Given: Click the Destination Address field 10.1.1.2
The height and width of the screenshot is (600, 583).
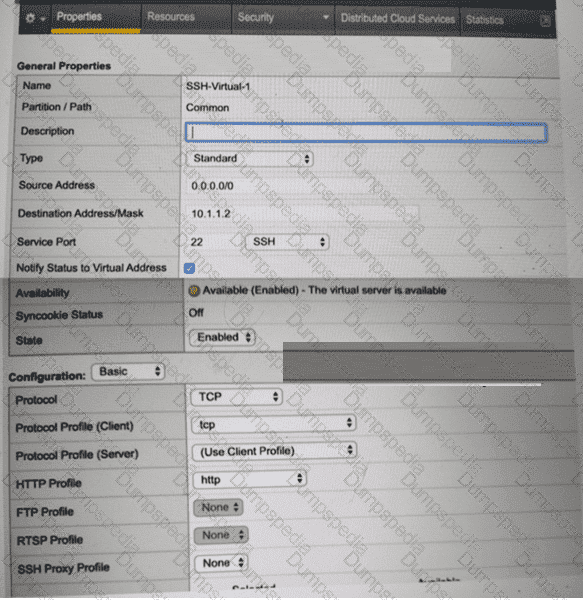Looking at the screenshot, I should [304, 214].
